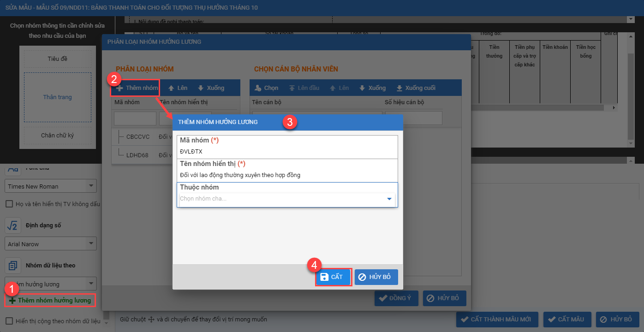Click green Thêm nhóm hưởng lương link
644x332 pixels.
click(50, 300)
